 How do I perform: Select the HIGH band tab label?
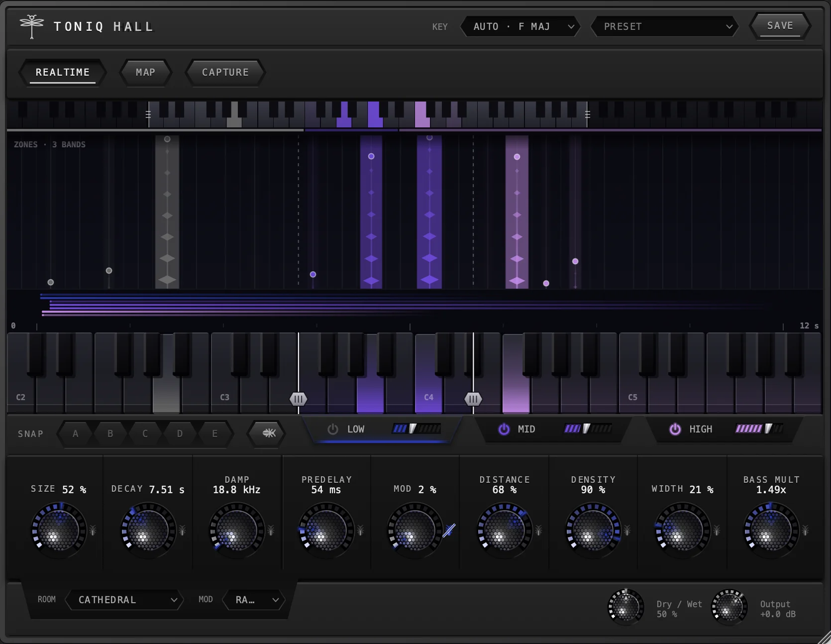click(701, 429)
